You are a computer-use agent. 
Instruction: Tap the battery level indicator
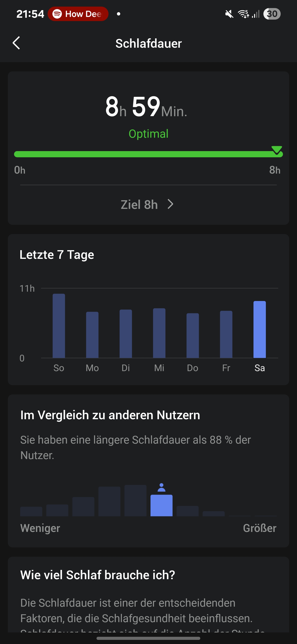(x=272, y=14)
